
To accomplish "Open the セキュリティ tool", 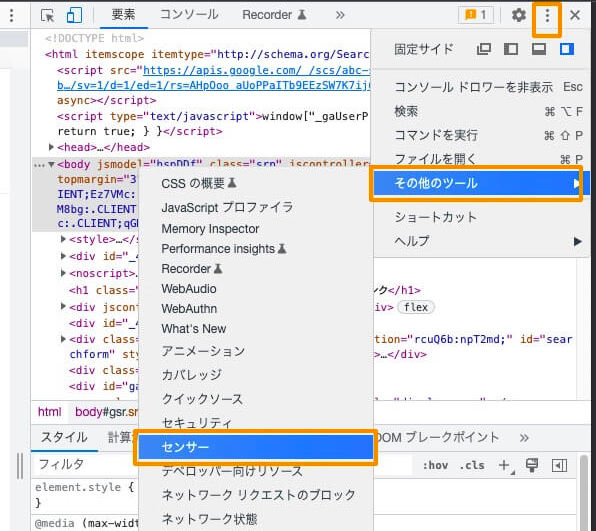I will pyautogui.click(x=255, y=423).
